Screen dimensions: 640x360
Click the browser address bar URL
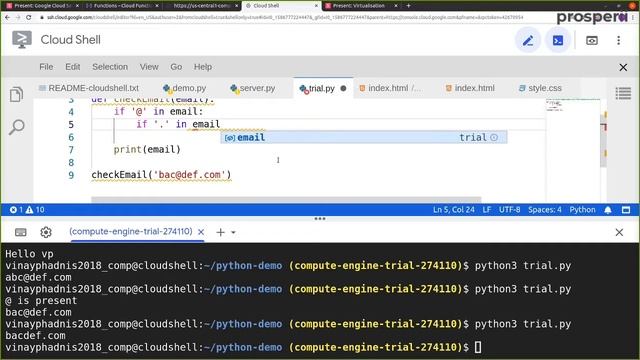[285, 18]
